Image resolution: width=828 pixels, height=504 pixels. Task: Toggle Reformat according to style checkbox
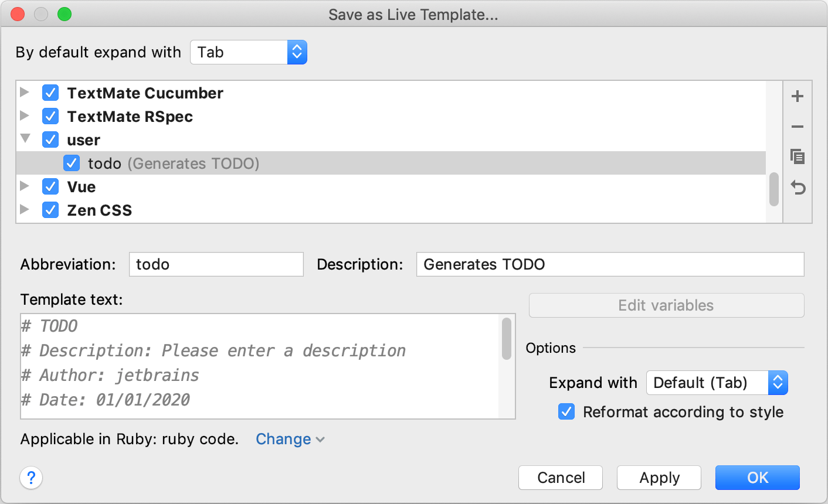566,412
